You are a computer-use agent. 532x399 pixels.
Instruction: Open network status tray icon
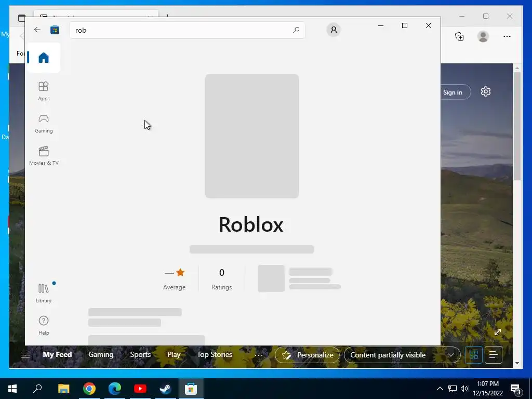453,389
